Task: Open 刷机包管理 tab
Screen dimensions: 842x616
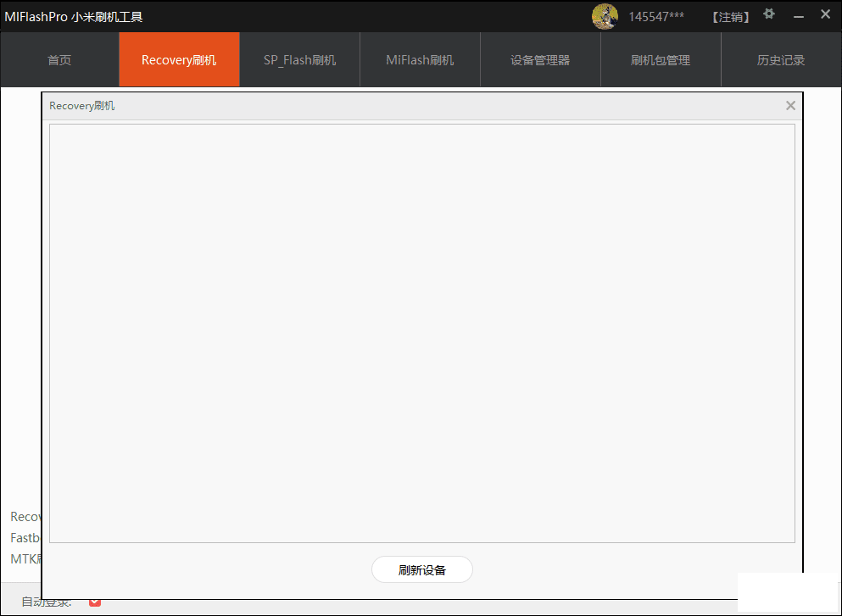Action: 661,59
